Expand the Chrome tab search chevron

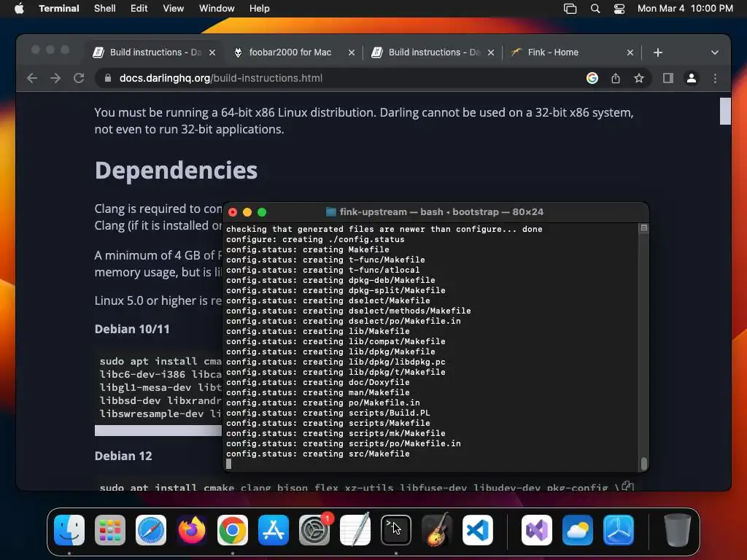(x=715, y=52)
